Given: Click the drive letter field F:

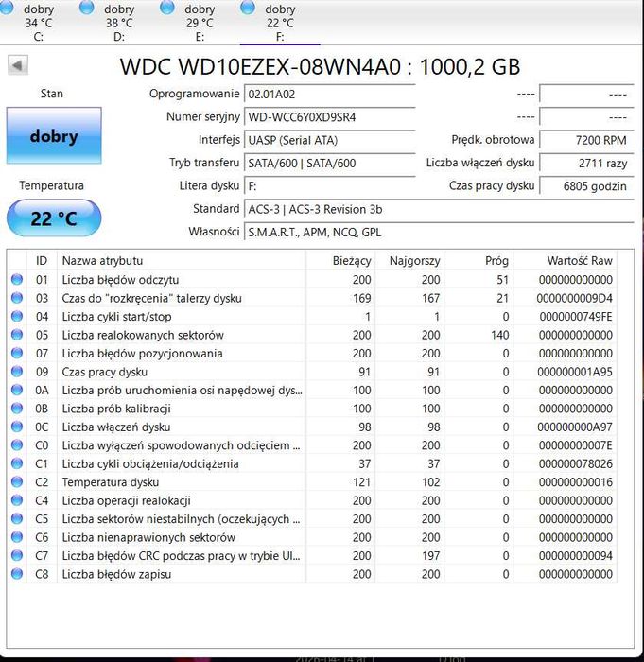Looking at the screenshot, I should click(x=330, y=186).
